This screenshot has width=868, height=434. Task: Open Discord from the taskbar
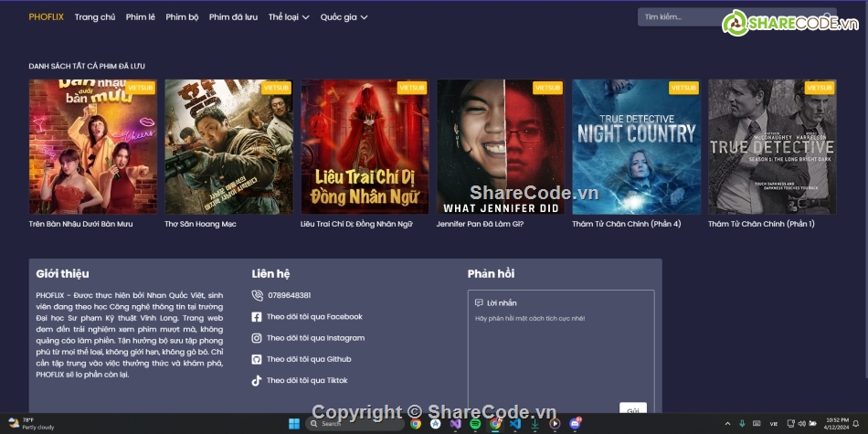[x=575, y=423]
